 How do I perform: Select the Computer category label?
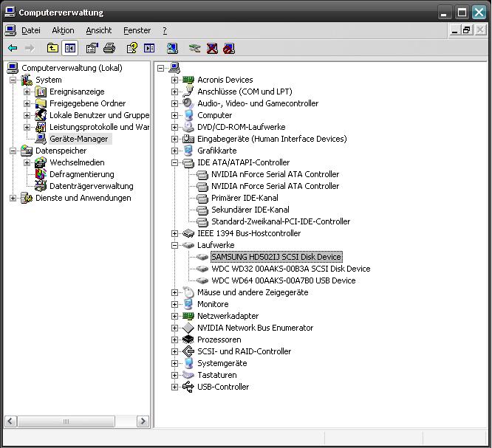[215, 115]
